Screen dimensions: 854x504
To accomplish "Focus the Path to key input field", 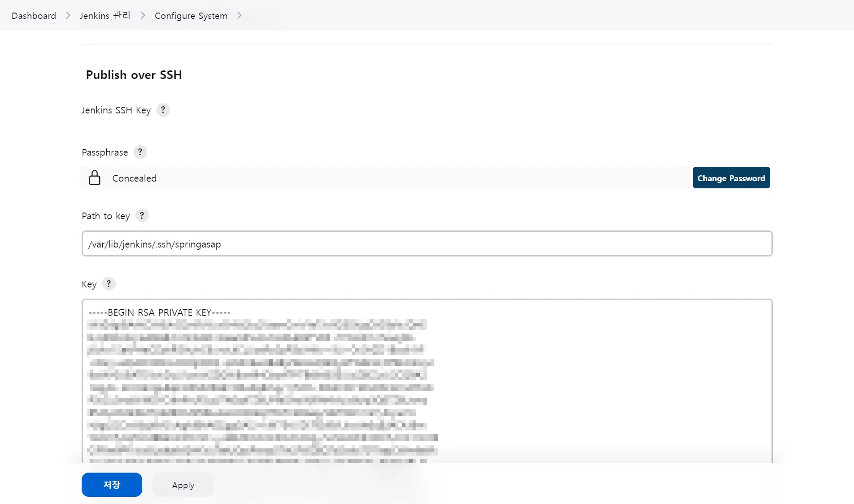I will coord(427,244).
